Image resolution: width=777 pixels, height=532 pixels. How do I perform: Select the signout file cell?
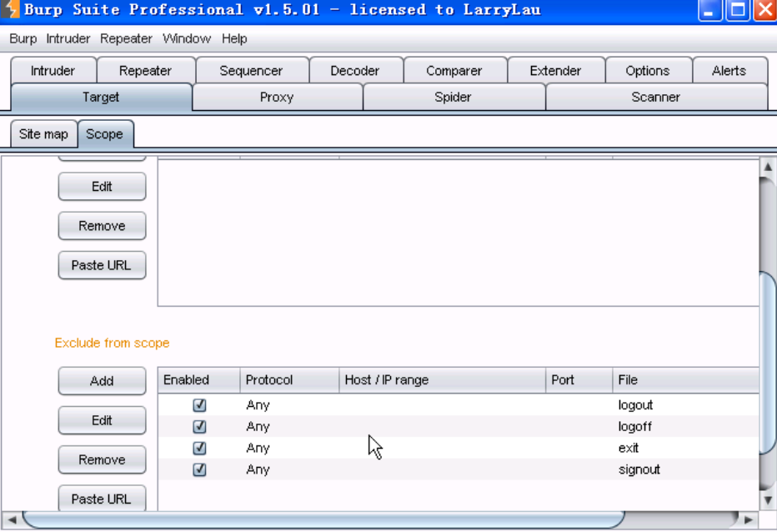point(686,469)
